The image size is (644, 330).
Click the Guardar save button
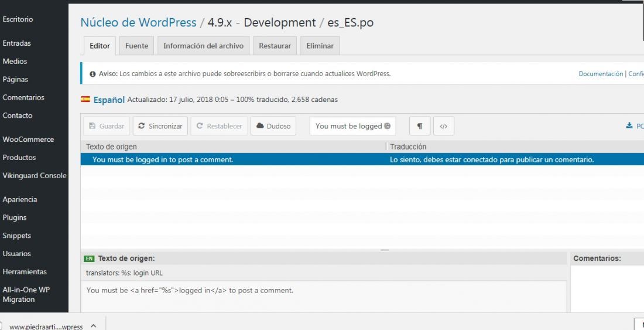coord(107,126)
